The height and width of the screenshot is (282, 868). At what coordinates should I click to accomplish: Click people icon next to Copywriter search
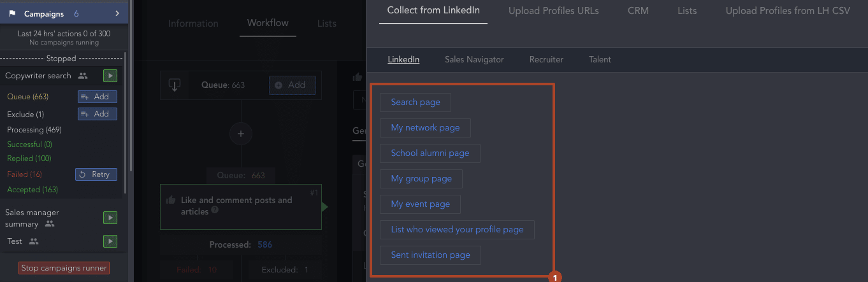coord(83,76)
